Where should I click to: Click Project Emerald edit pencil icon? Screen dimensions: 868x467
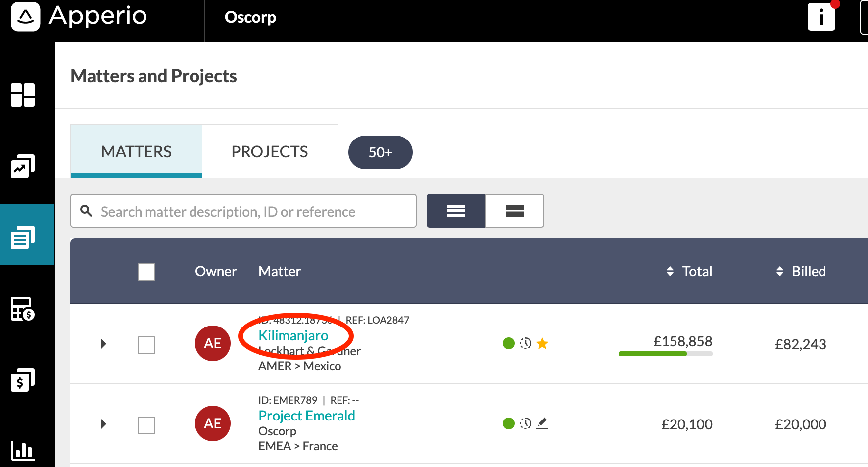(542, 423)
